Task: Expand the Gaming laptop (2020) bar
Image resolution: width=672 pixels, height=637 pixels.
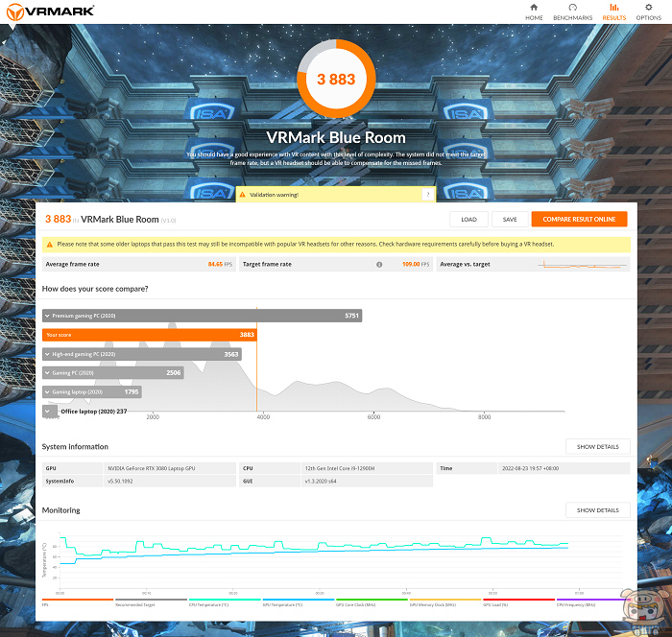Action: [48, 391]
